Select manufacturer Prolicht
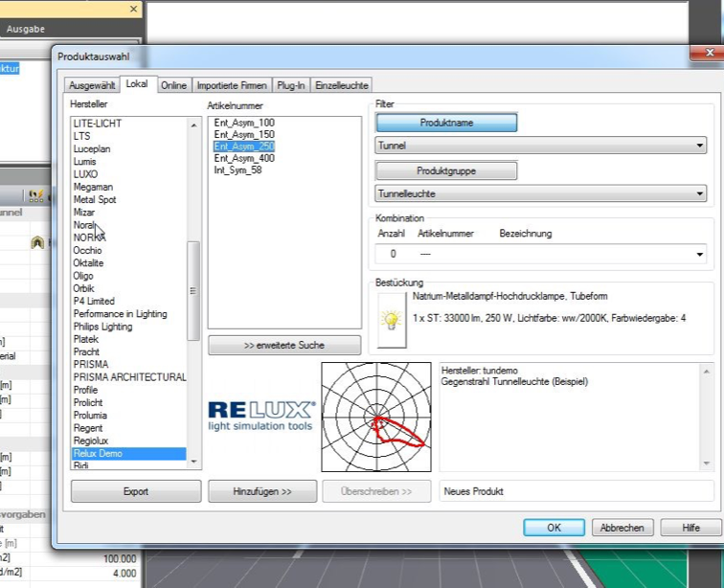 (x=88, y=402)
